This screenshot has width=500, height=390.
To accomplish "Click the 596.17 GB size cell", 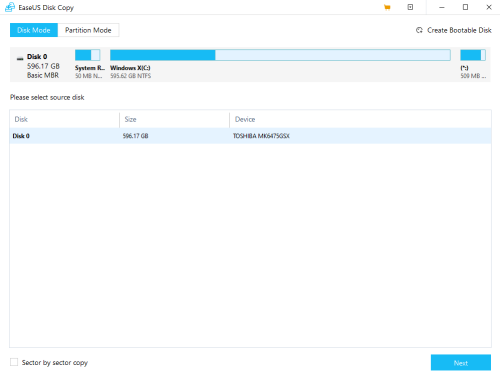I will (x=135, y=136).
